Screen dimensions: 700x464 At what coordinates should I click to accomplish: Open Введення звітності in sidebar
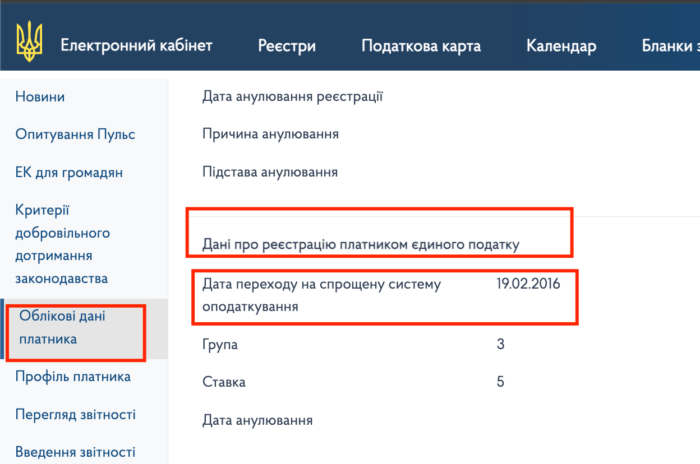[x=75, y=452]
